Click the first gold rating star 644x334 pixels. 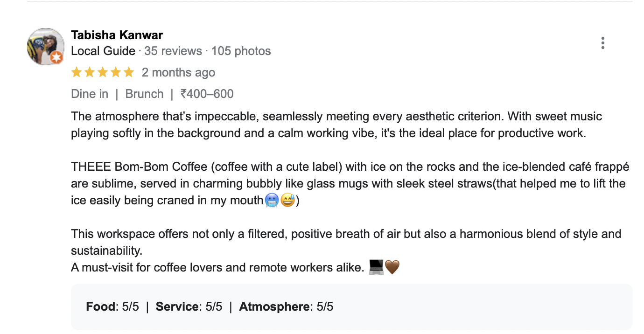pyautogui.click(x=77, y=72)
